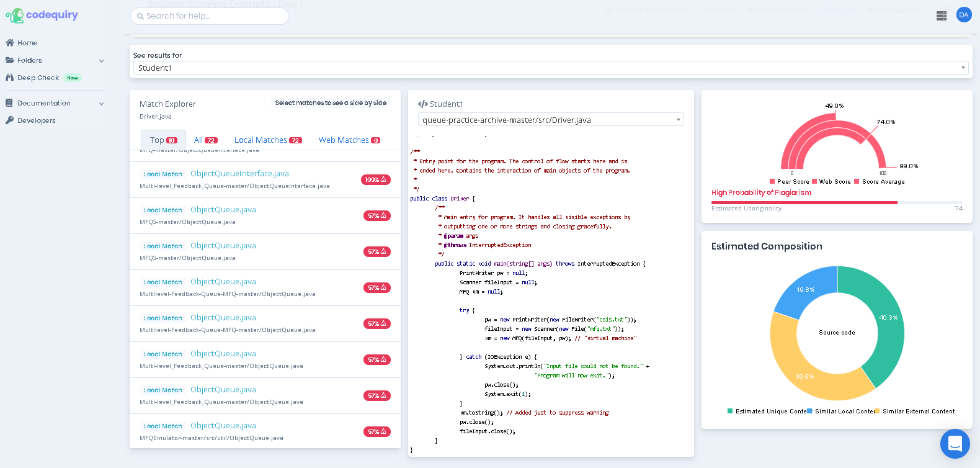The height and width of the screenshot is (468, 980).
Task: Open the ObjectQueueInterface.java match
Action: point(239,174)
